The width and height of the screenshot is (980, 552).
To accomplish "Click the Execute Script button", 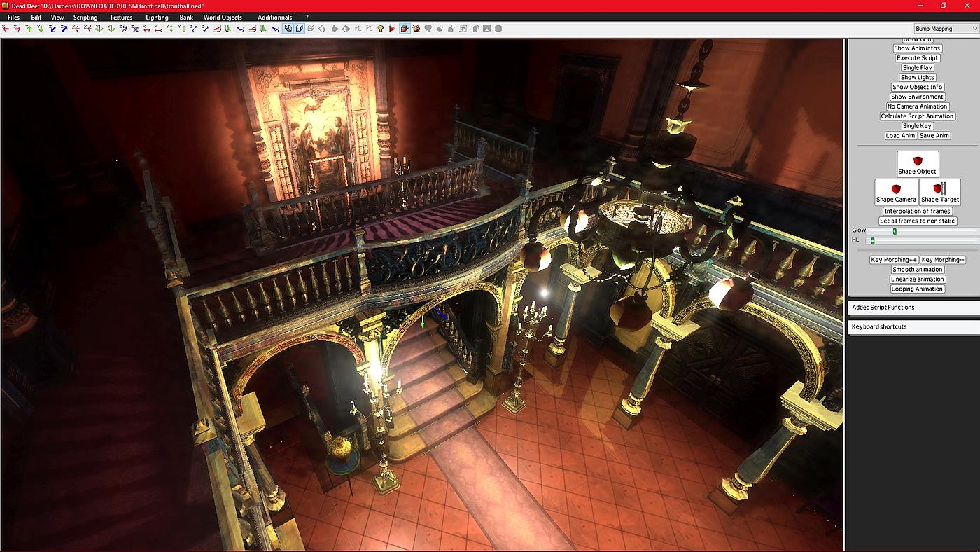I will 917,58.
